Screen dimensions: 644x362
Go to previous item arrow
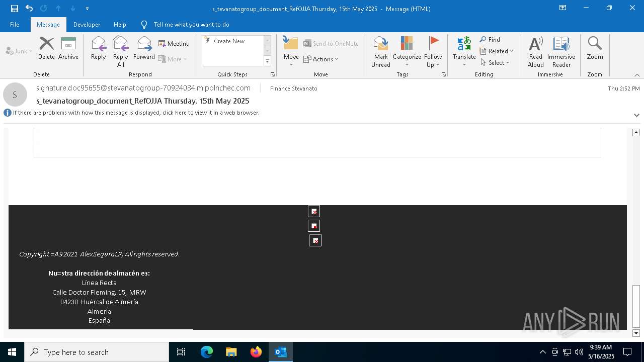58,9
